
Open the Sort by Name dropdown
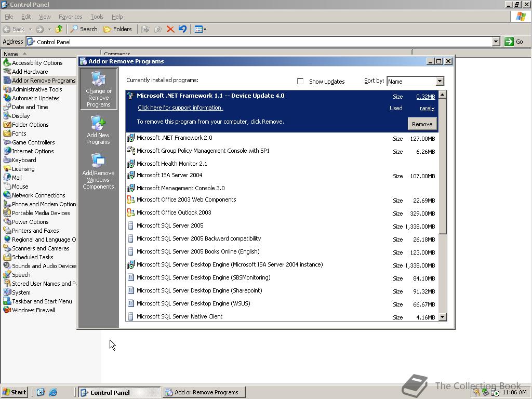click(440, 81)
